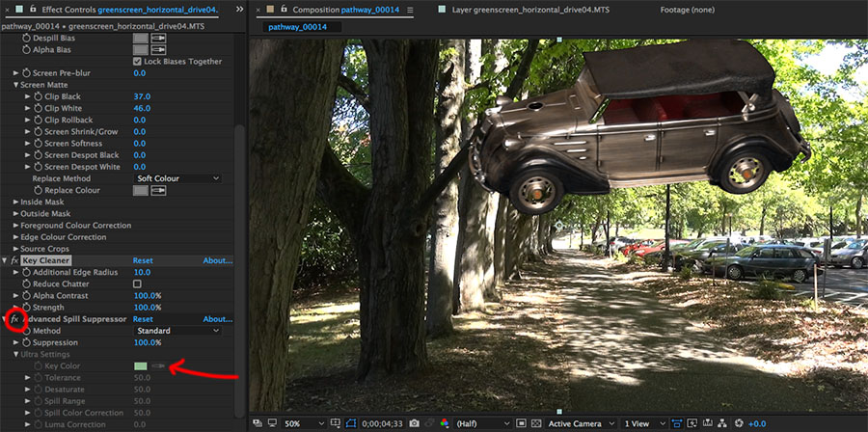
Task: Open the spill suppressor Method dropdown
Action: pyautogui.click(x=177, y=331)
